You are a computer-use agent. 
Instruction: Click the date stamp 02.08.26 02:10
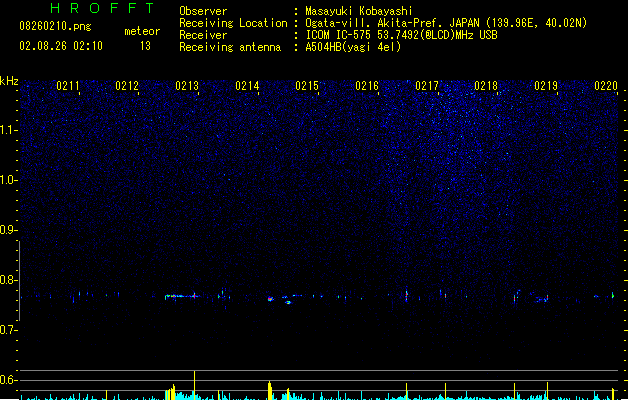pyautogui.click(x=61, y=46)
